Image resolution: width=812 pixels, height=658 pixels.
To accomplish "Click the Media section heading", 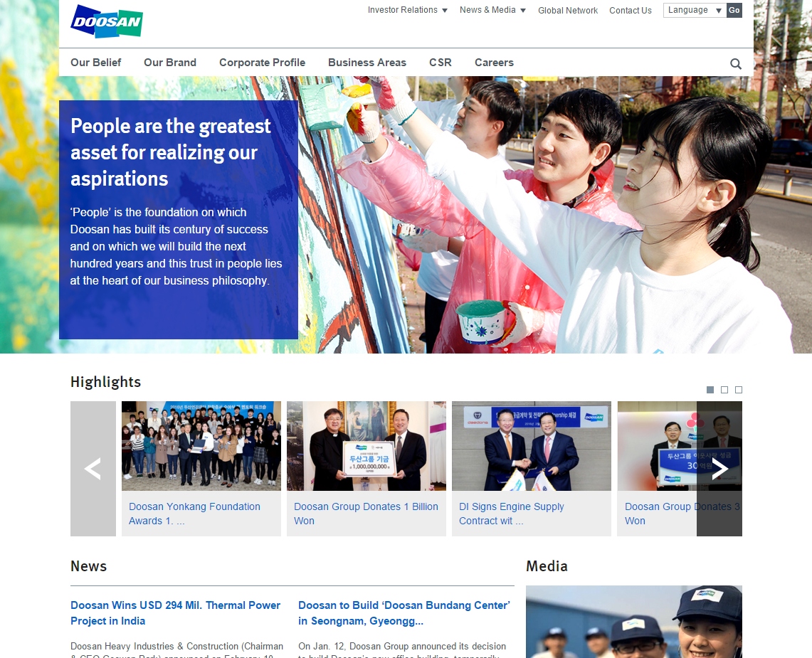I will coord(547,566).
